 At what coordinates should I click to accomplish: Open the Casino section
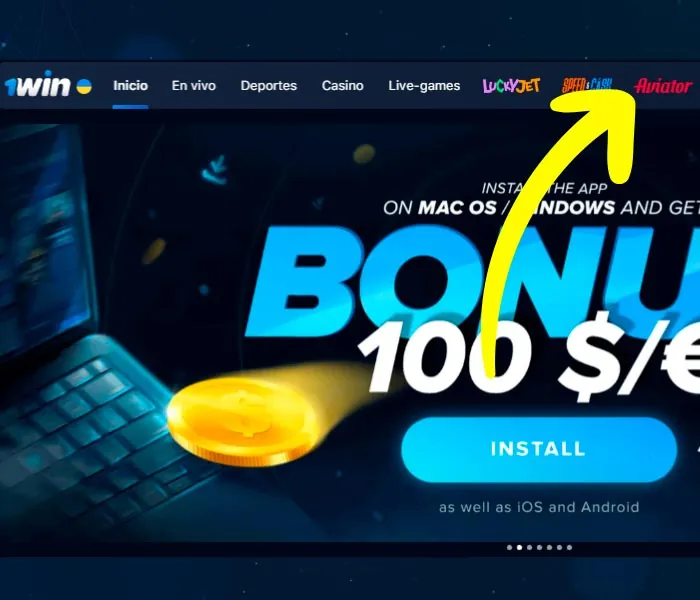pyautogui.click(x=342, y=86)
